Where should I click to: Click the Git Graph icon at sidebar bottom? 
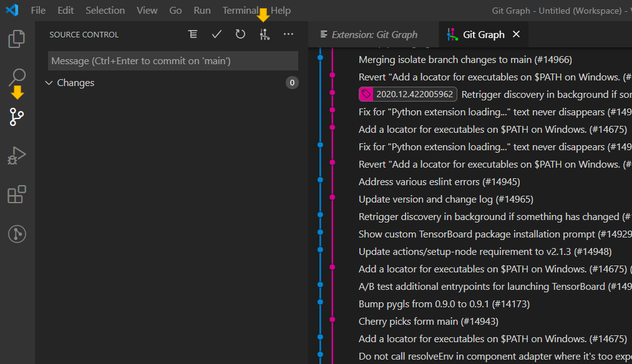click(16, 234)
